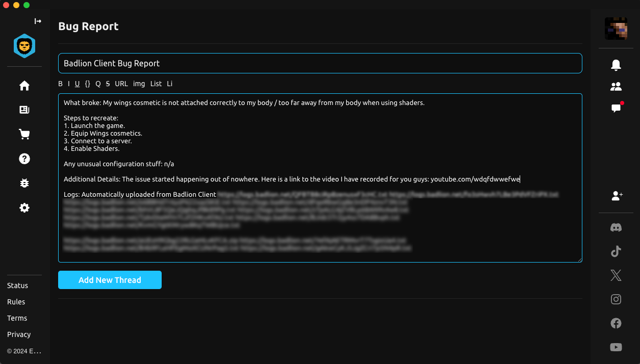
Task: Expand the sidebar with the arrow icon
Action: click(38, 21)
